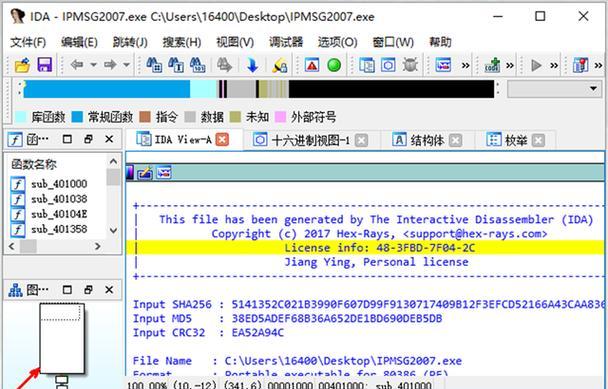The image size is (608, 389).
Task: Click the greyed search next icon
Action: tap(224, 65)
